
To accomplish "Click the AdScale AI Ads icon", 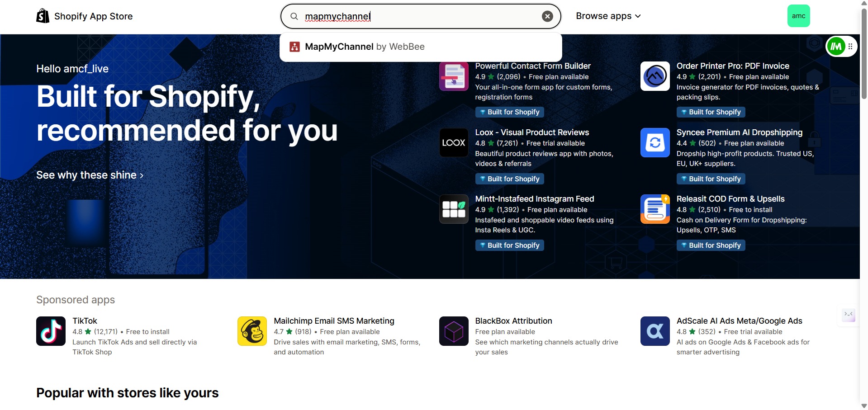I will [x=655, y=331].
